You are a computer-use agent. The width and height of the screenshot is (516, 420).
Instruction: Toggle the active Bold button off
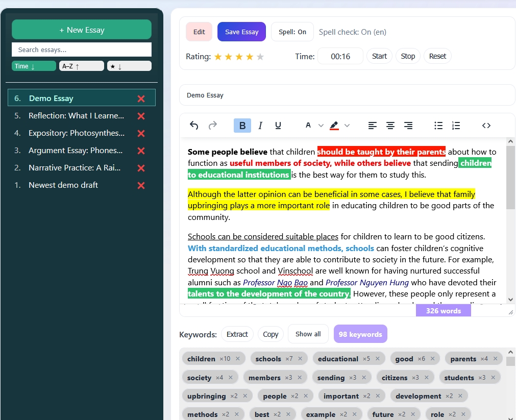(x=242, y=126)
